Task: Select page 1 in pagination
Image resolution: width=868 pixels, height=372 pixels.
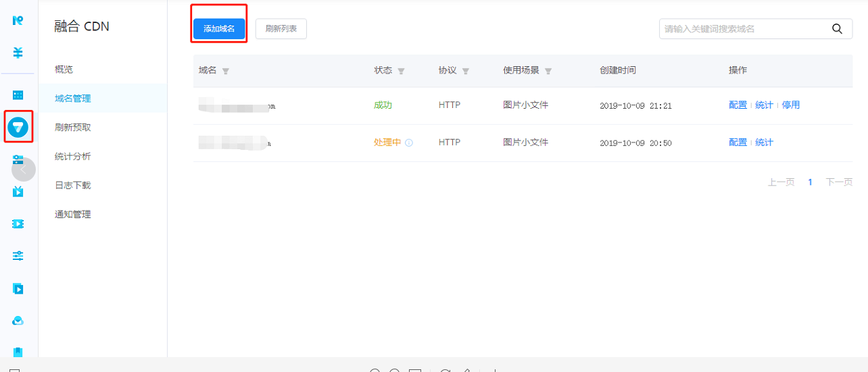Action: pos(810,182)
